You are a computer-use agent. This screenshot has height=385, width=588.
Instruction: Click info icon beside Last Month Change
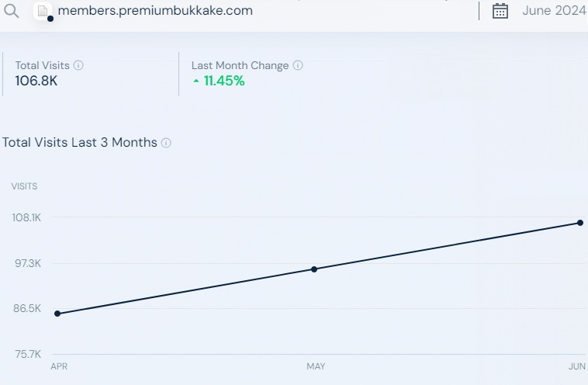click(x=298, y=65)
